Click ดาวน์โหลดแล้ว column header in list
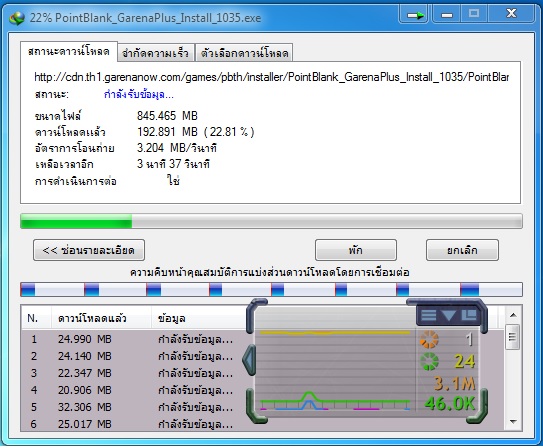The image size is (543, 448). click(101, 318)
